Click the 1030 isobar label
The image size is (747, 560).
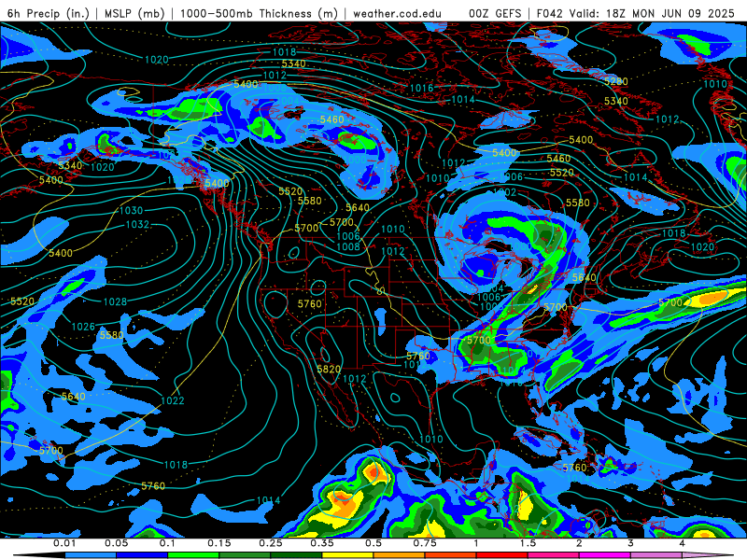(131, 211)
